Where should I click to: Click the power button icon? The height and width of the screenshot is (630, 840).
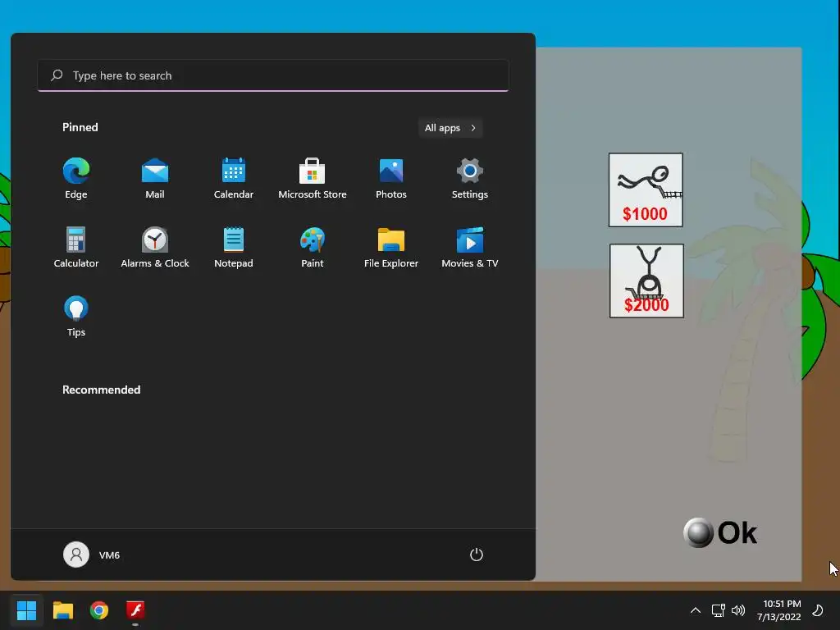coord(477,555)
